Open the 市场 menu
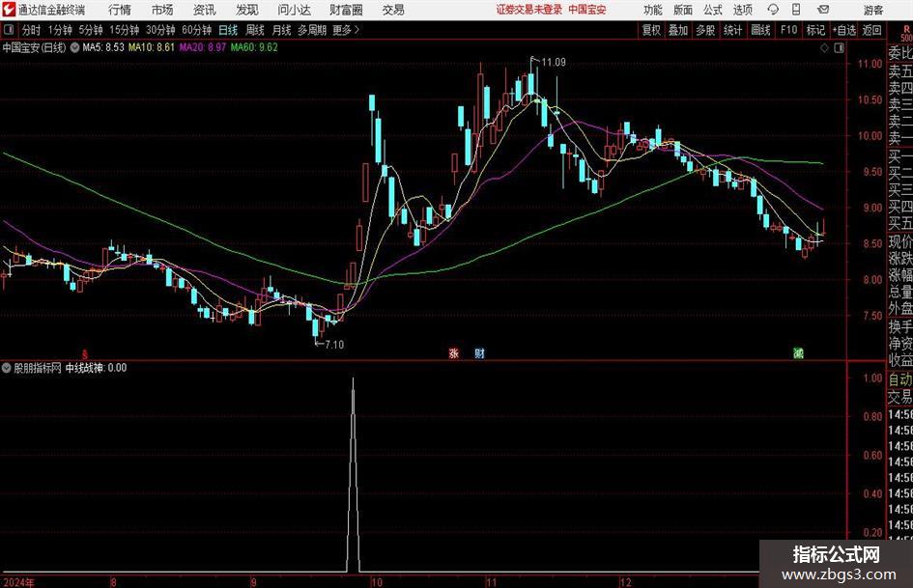913x588 pixels. coord(162,10)
